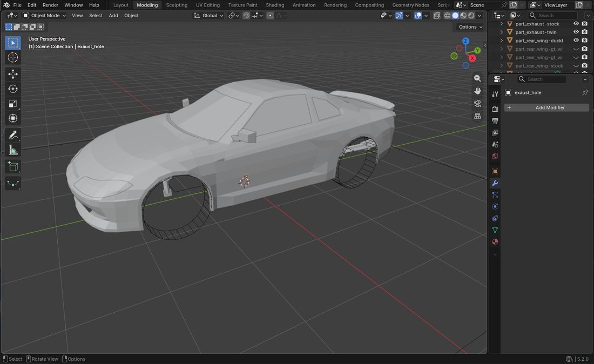This screenshot has width=594, height=364.
Task: Select the Annotate pencil tool
Action: [x=13, y=135]
